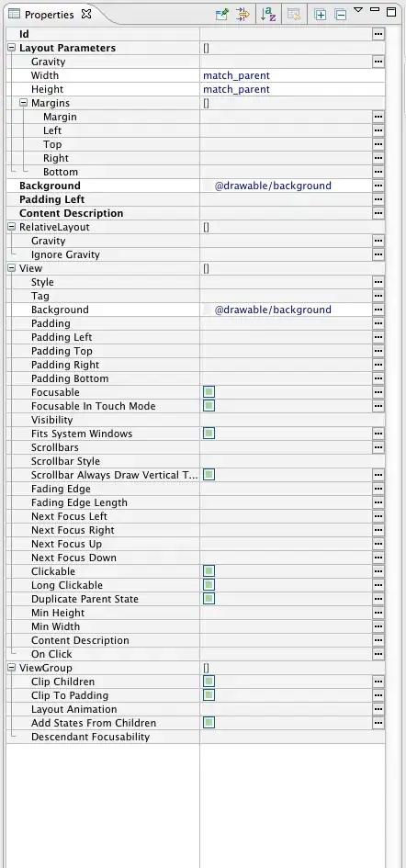Open the ellipsis button for Id
The width and height of the screenshot is (406, 868).
click(x=378, y=34)
